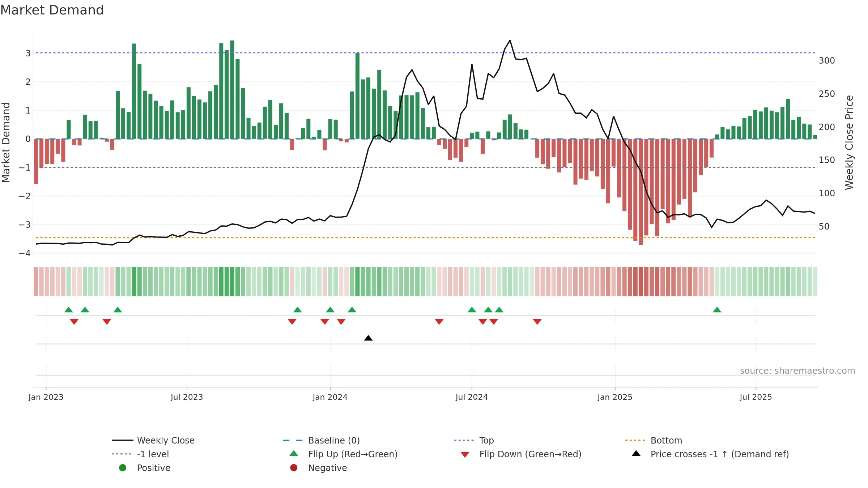Screen dimensions: 868x488
Task: Click the Jan 2023 x-axis label
Action: pyautogui.click(x=46, y=397)
